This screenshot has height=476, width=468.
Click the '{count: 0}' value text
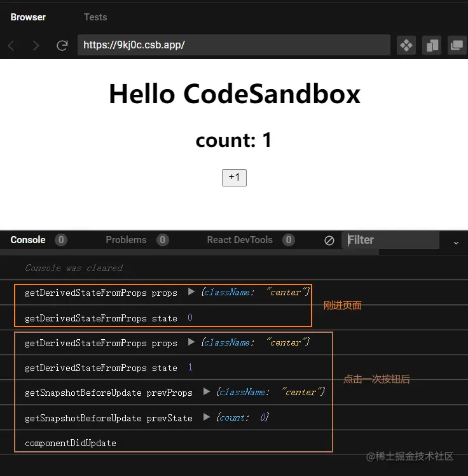click(x=243, y=417)
